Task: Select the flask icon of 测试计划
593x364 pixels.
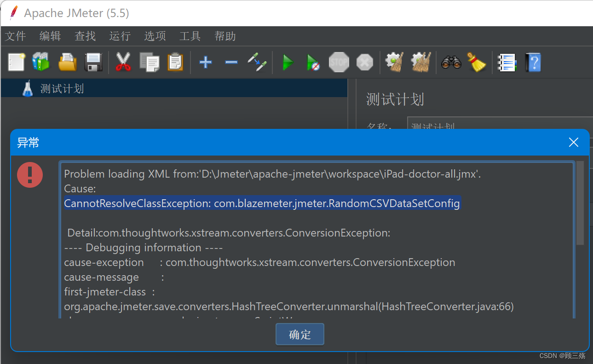Action: click(28, 88)
